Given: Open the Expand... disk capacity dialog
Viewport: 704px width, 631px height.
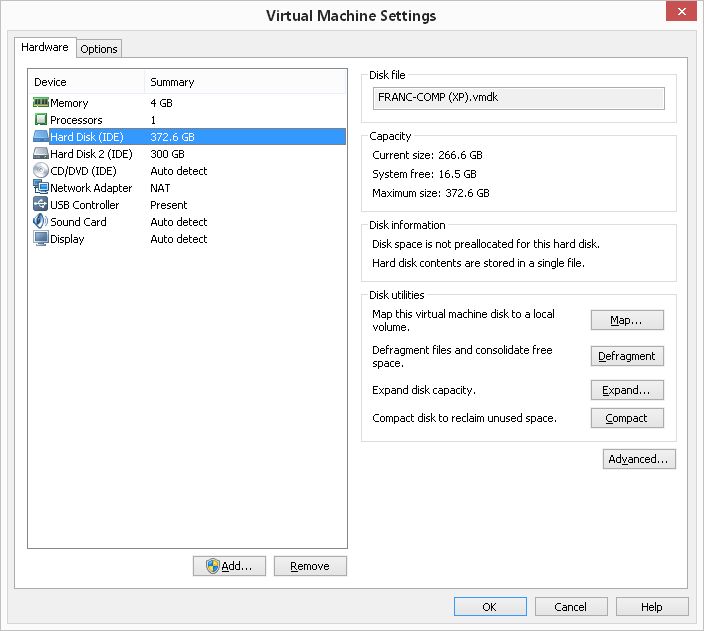Looking at the screenshot, I should 627,390.
